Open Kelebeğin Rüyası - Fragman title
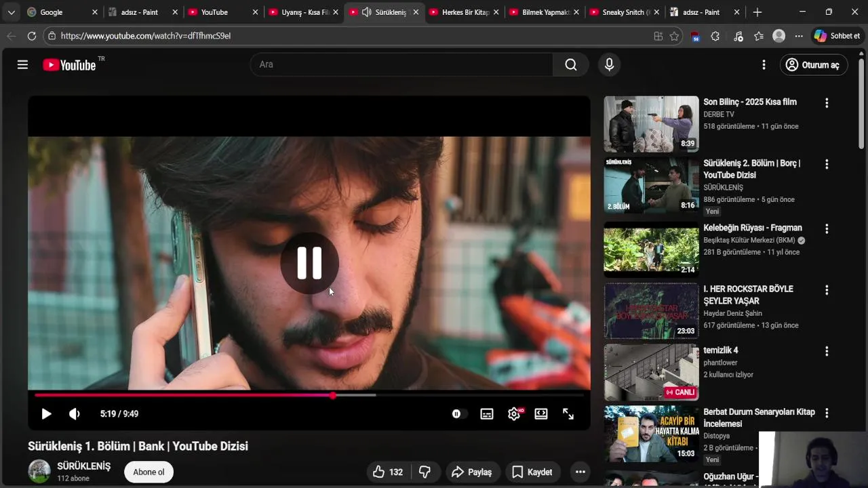The height and width of the screenshot is (488, 868). click(753, 228)
